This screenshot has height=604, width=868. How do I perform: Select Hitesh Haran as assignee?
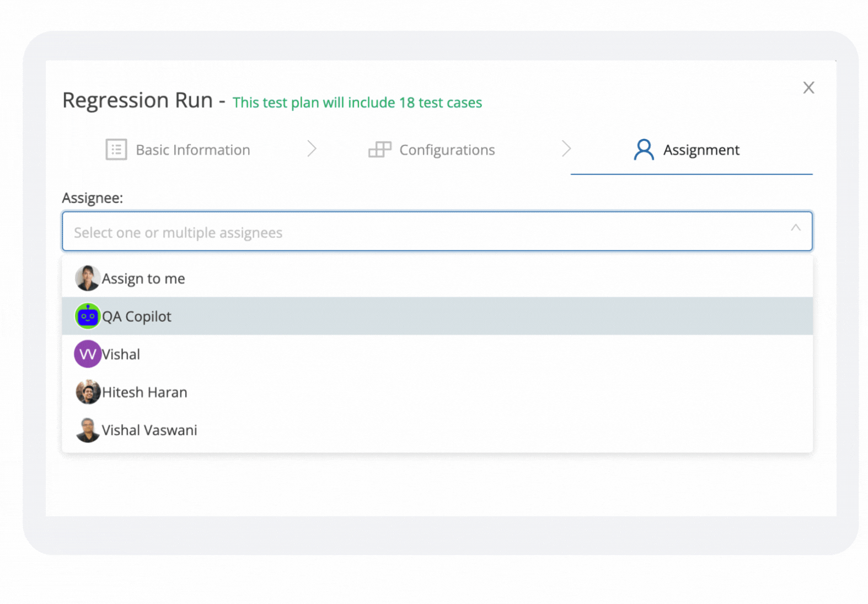click(437, 392)
